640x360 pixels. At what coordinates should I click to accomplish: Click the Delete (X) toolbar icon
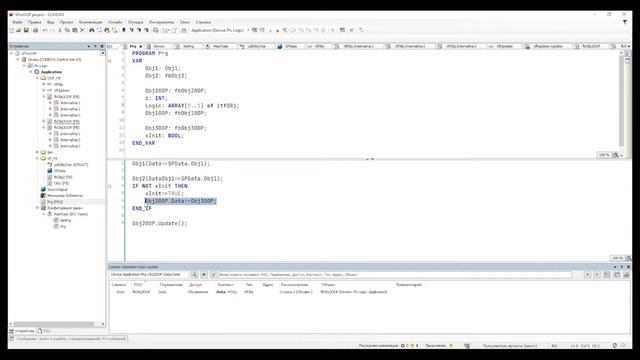pyautogui.click(x=82, y=30)
